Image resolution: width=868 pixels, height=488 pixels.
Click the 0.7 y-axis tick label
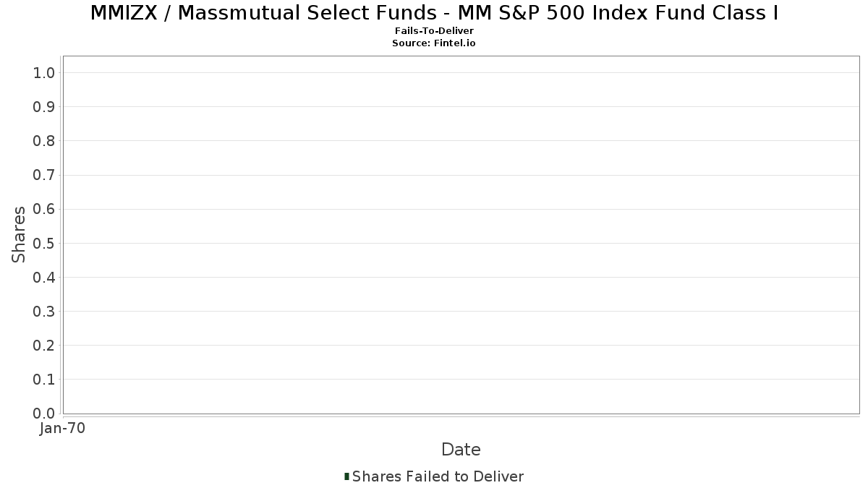click(44, 175)
